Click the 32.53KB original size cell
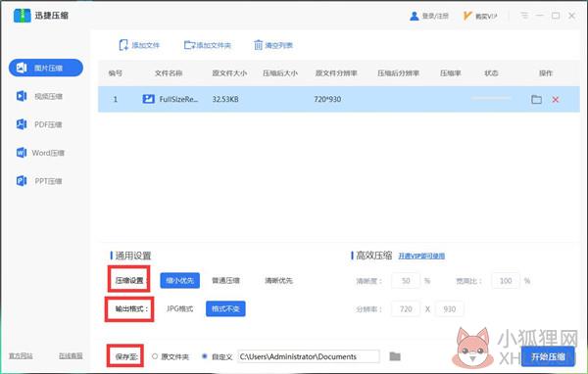This screenshot has width=588, height=374. 225,99
